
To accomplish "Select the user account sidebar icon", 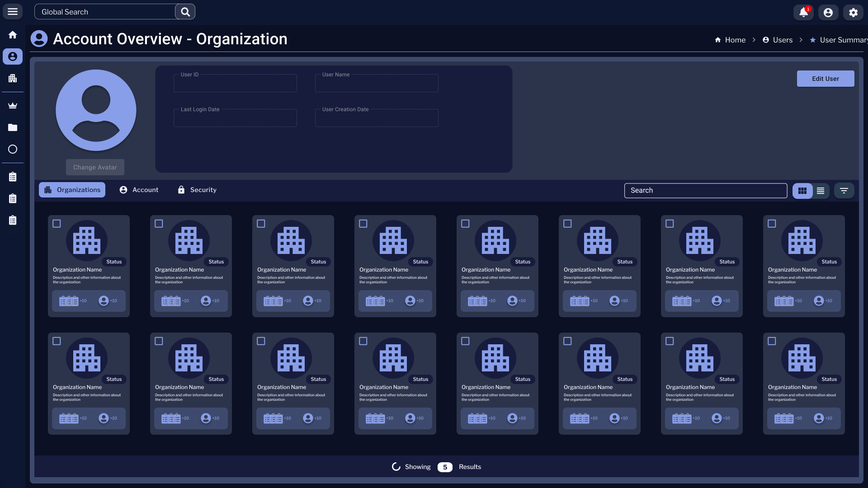I will pyautogui.click(x=13, y=56).
